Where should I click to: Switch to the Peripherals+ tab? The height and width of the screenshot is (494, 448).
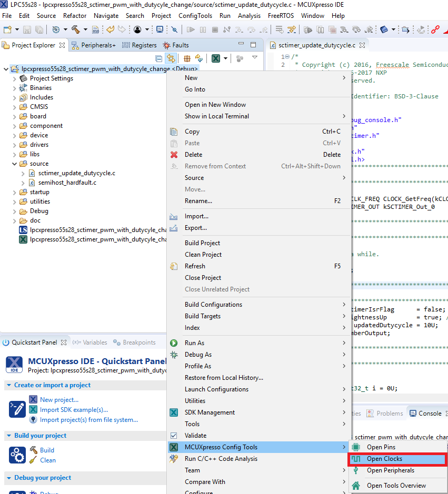pos(94,45)
